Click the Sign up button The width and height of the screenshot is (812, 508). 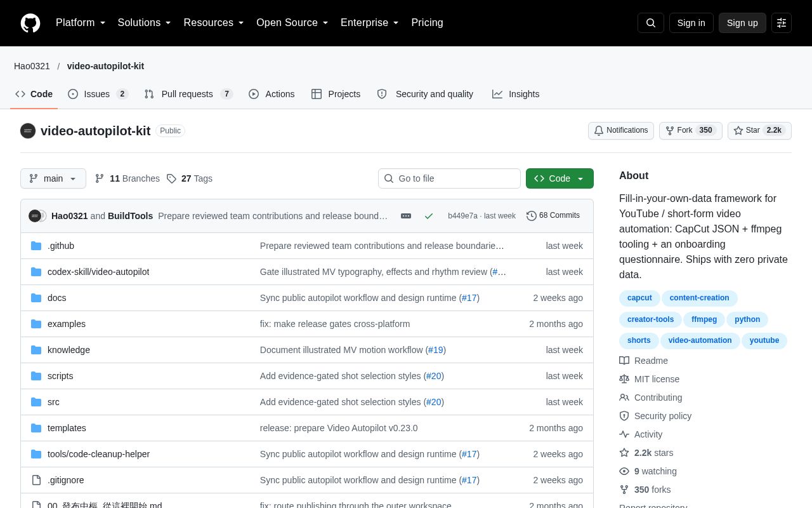click(x=742, y=23)
